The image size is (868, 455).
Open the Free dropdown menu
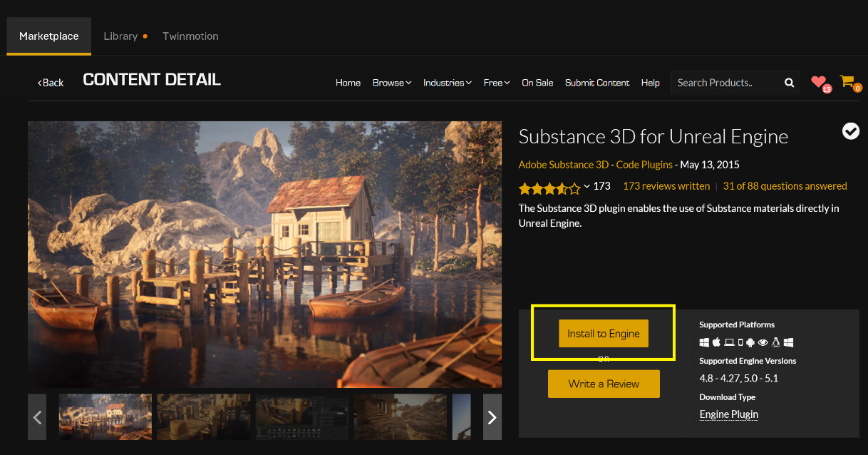(x=497, y=83)
